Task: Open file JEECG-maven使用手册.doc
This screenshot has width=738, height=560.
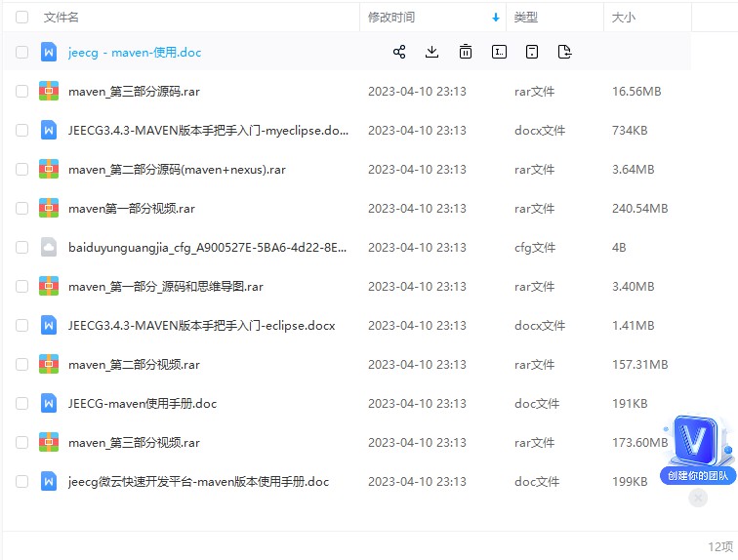Action: (143, 404)
